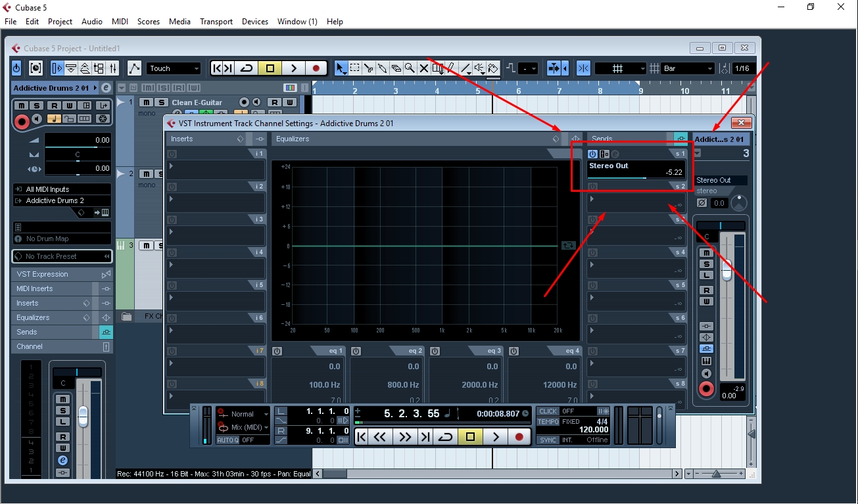Open the Help menu

click(x=335, y=22)
